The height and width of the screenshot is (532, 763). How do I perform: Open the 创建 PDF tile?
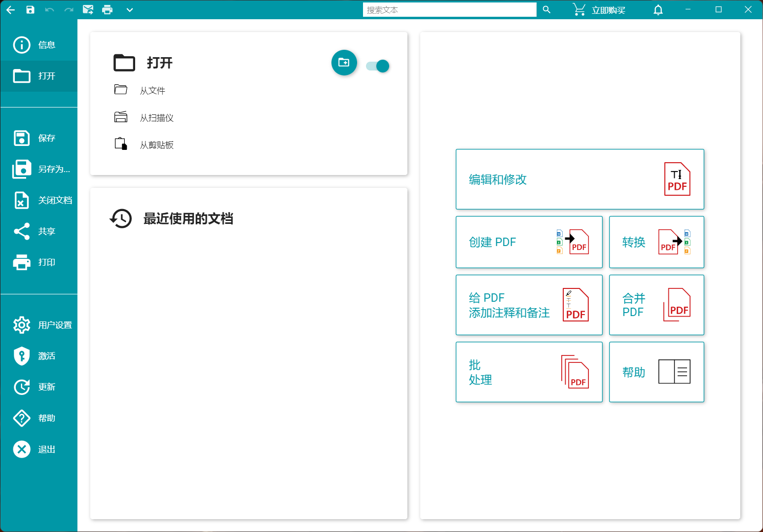click(529, 242)
